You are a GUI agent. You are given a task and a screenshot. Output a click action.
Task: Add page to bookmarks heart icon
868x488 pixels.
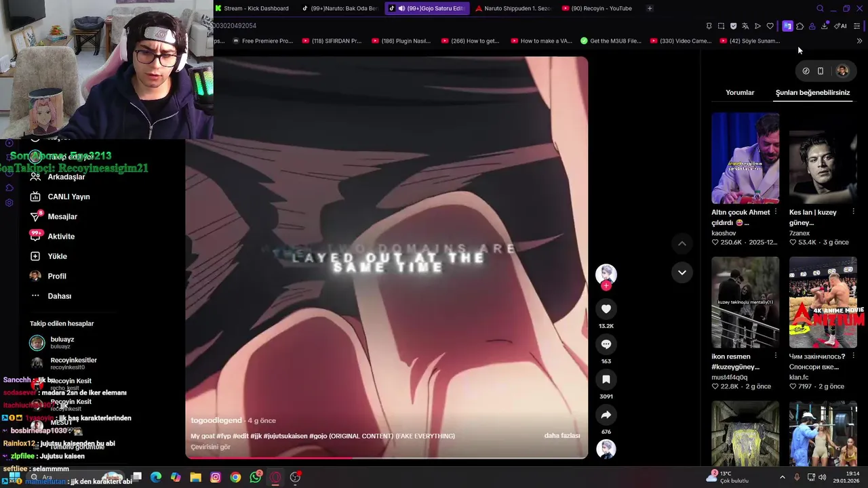pyautogui.click(x=770, y=26)
